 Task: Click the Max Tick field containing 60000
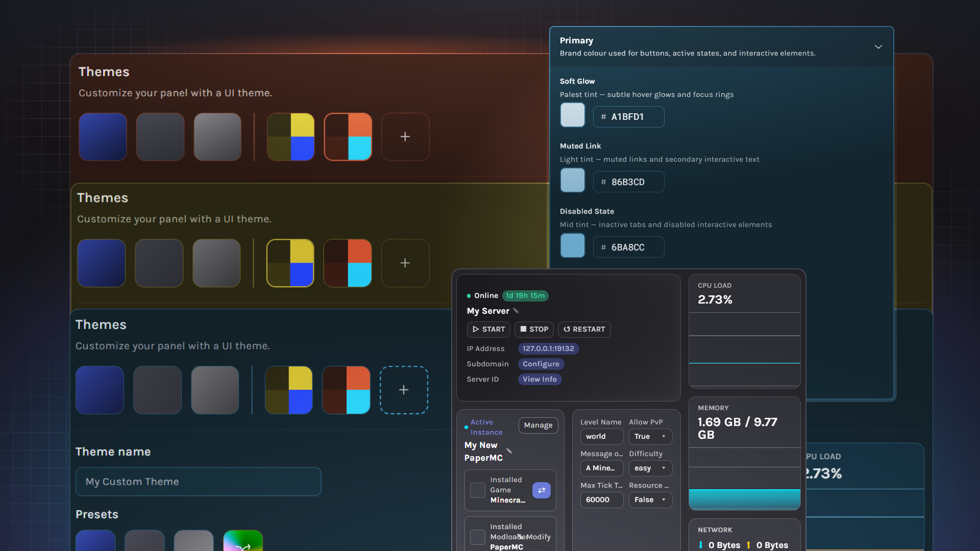(602, 500)
